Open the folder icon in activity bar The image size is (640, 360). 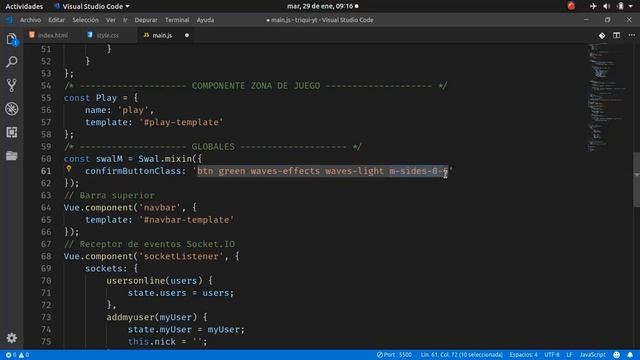[x=12, y=156]
